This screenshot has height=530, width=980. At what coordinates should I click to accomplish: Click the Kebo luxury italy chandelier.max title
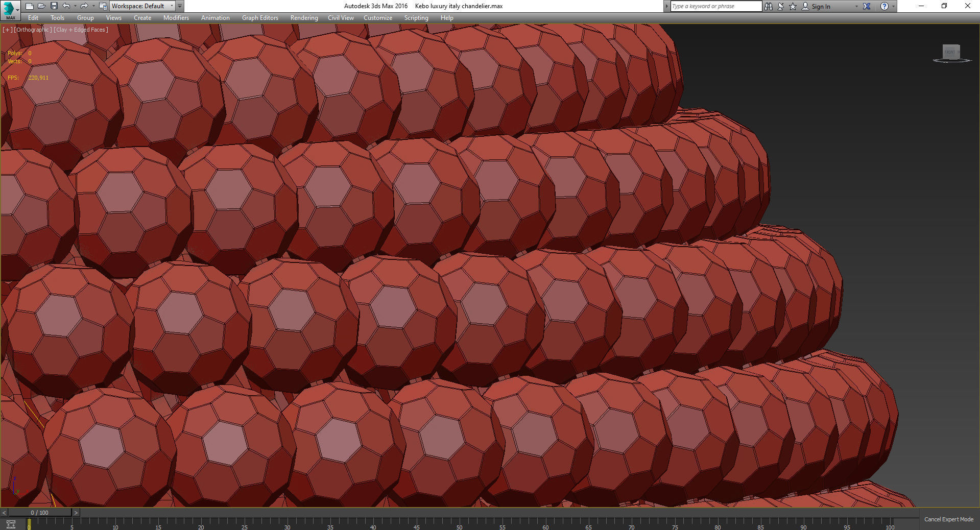click(x=459, y=6)
